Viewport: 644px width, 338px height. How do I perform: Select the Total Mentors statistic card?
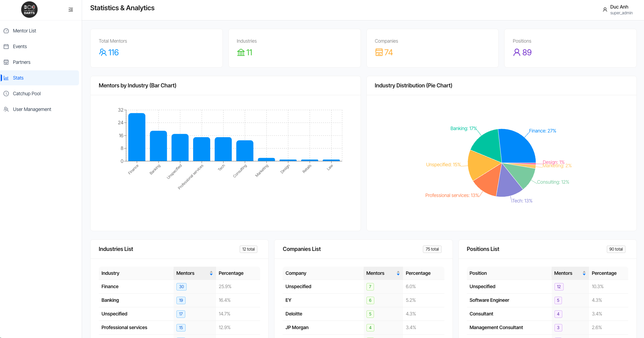(x=156, y=48)
